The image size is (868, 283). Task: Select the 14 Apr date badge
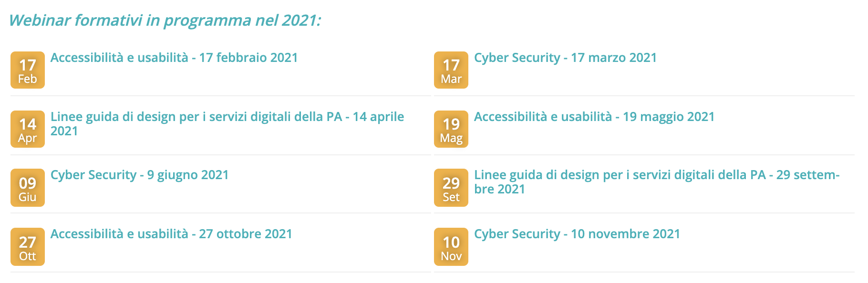click(28, 129)
